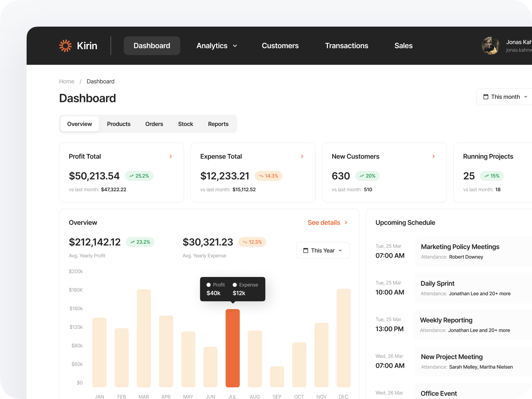Navigate to Home via breadcrumb
The width and height of the screenshot is (532, 399).
coord(66,81)
